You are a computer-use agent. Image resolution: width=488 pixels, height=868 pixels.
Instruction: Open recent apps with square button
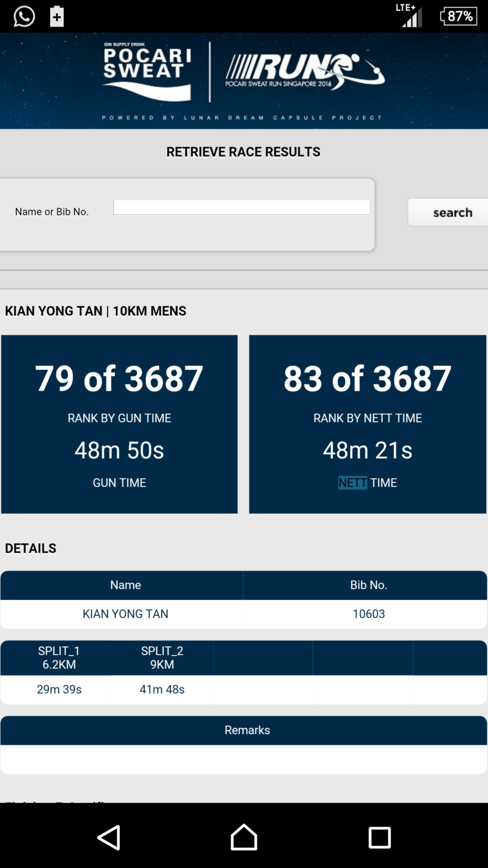[x=379, y=837]
